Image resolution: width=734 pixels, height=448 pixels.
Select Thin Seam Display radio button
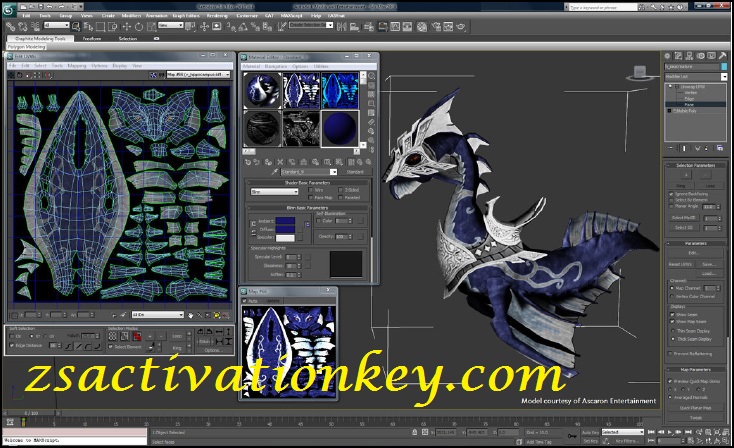[x=673, y=331]
